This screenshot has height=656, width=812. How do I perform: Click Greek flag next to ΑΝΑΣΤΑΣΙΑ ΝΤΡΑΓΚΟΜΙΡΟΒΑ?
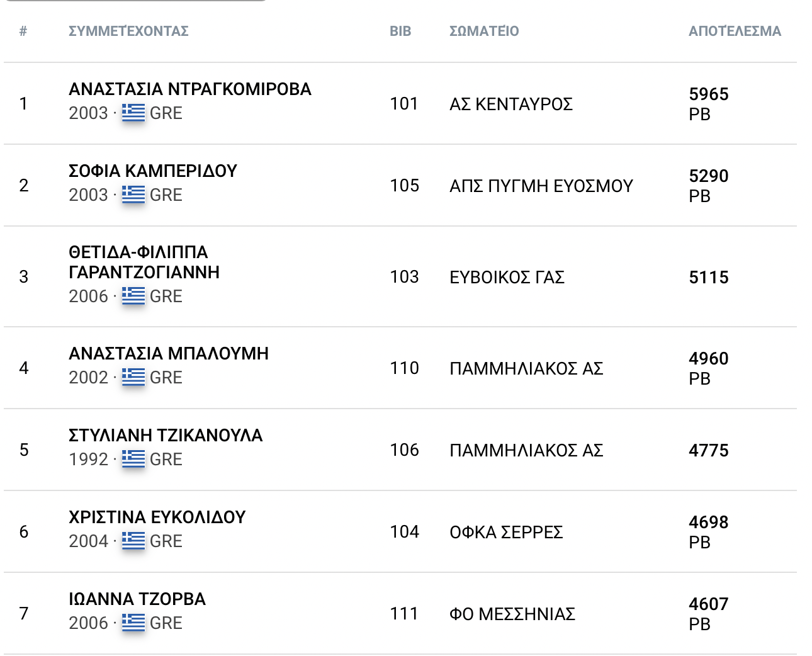coord(133,113)
